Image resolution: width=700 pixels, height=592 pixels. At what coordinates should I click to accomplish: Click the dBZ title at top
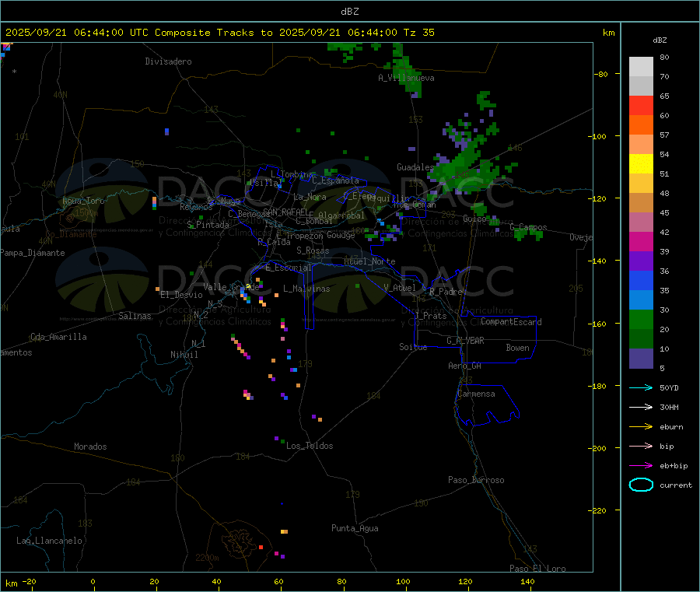349,12
